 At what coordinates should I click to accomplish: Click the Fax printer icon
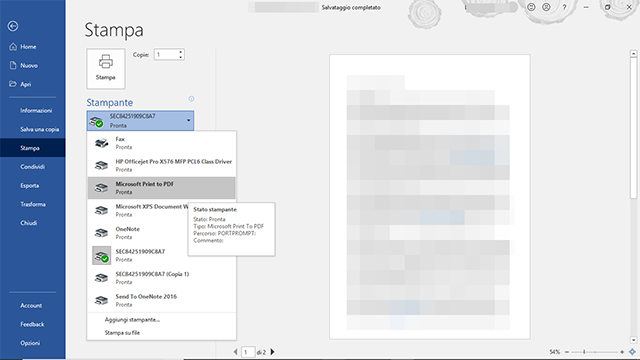[101, 143]
